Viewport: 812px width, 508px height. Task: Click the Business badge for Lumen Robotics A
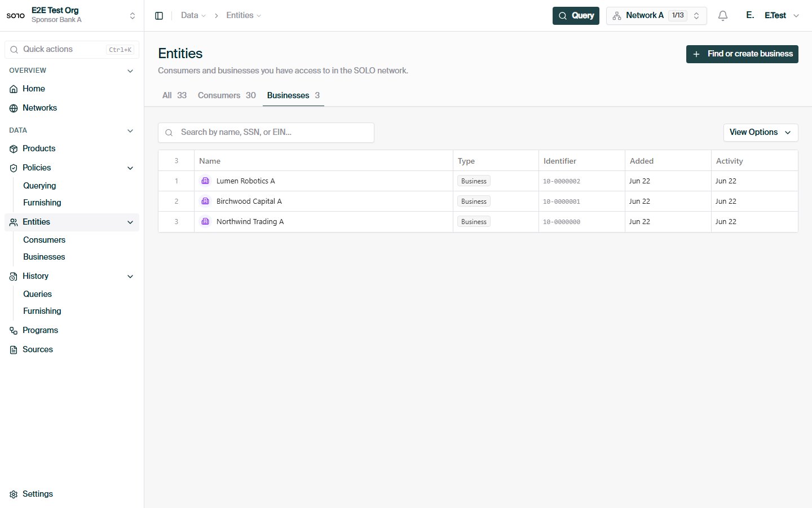click(474, 181)
